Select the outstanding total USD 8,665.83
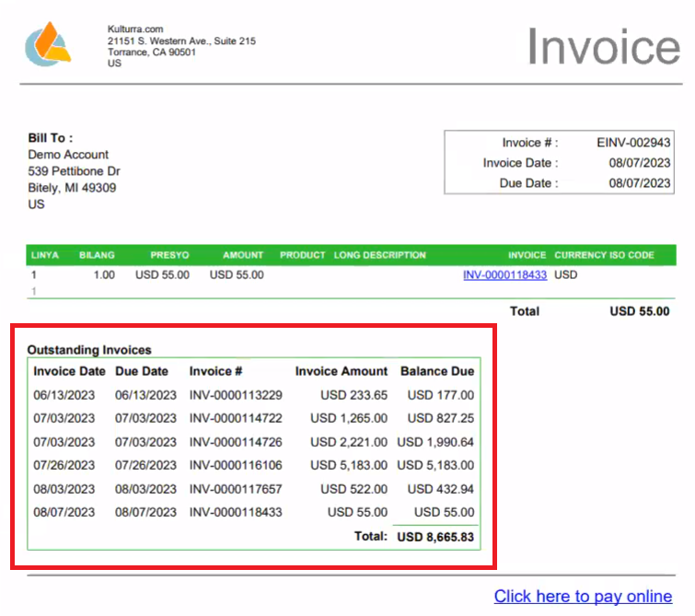 pos(435,536)
